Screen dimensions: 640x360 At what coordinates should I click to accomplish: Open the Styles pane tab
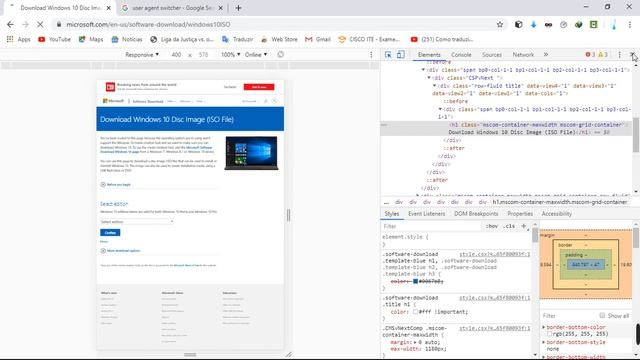tap(391, 214)
